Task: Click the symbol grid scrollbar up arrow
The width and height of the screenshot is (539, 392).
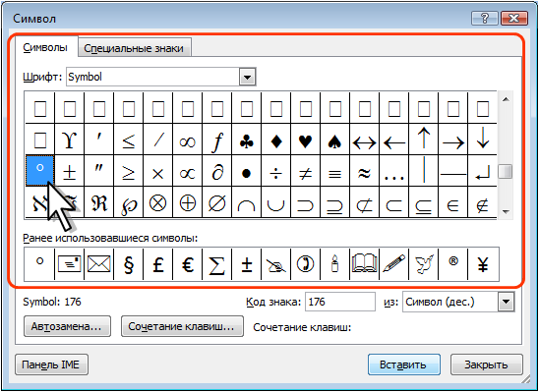Action: (506, 99)
